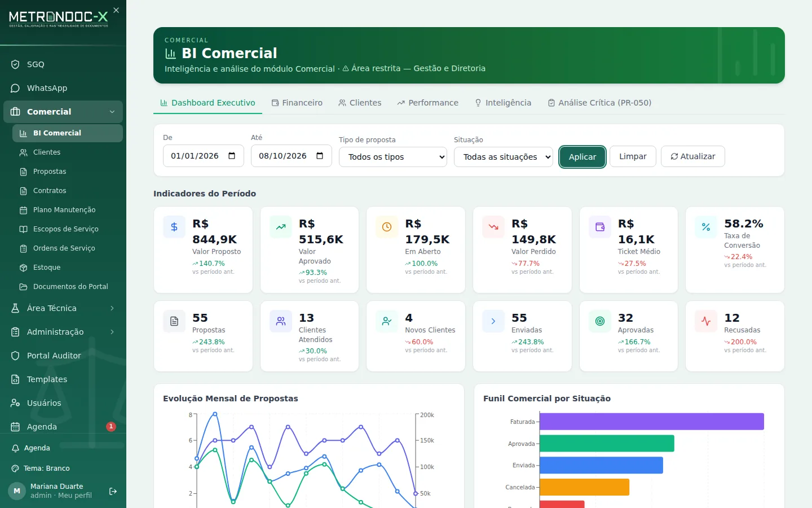
Task: Click the De date field 01/01/2026
Action: (204, 156)
